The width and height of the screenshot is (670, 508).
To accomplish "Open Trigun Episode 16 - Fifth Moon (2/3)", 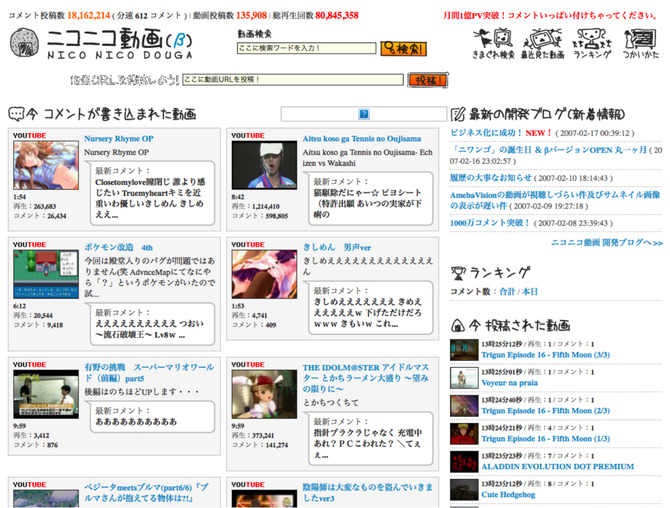I will coord(546,411).
